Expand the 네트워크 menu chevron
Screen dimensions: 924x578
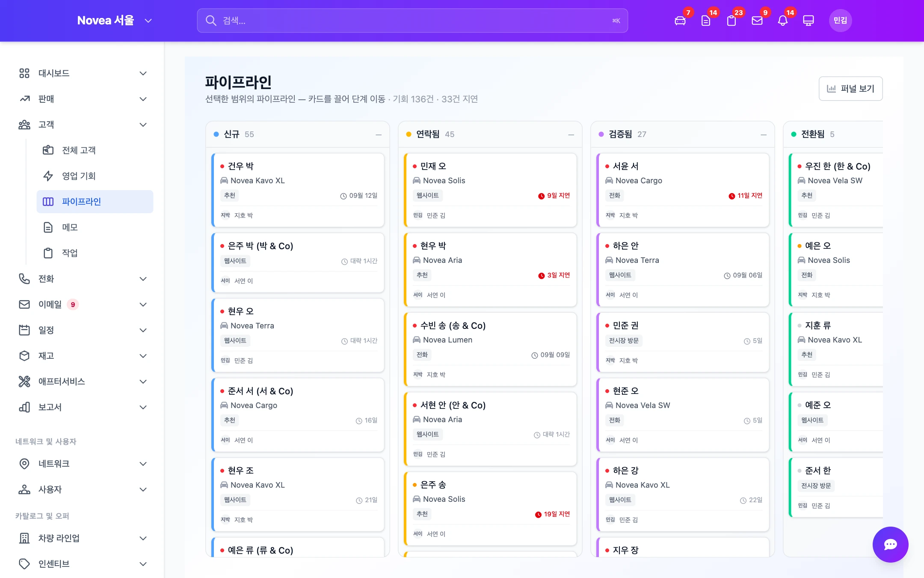tap(143, 464)
